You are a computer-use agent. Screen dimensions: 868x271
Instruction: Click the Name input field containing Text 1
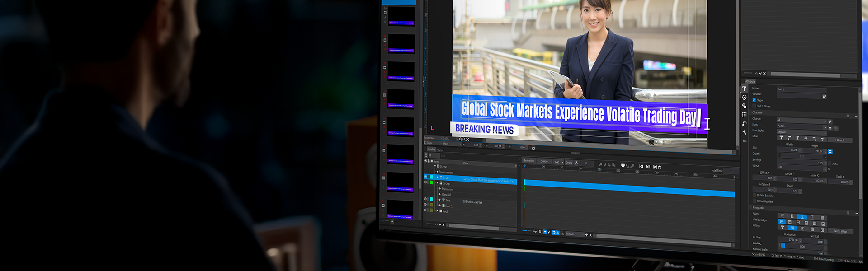pyautogui.click(x=802, y=89)
